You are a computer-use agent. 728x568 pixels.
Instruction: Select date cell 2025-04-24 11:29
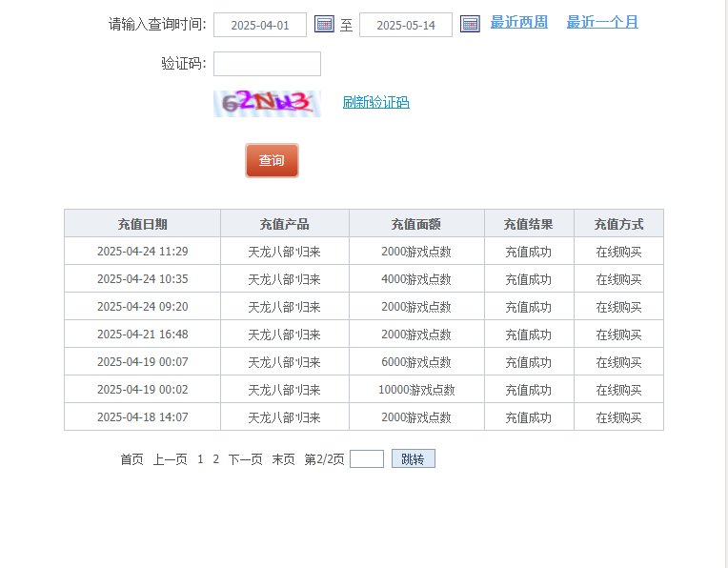pos(143,252)
